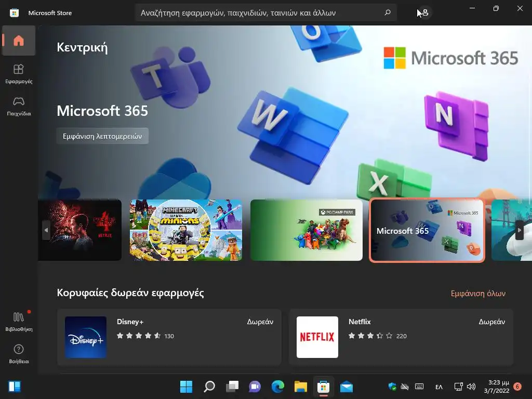Open notification center badge 6

click(x=517, y=387)
